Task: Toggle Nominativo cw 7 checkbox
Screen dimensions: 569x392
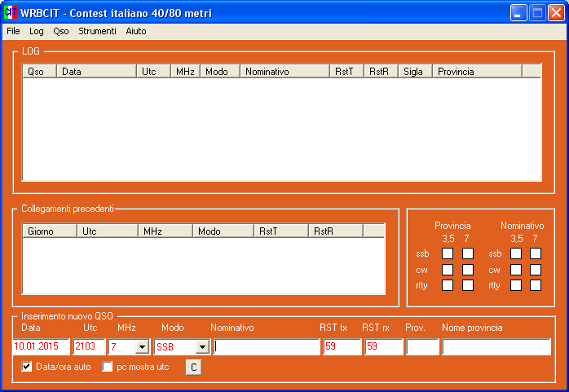Action: tap(536, 270)
